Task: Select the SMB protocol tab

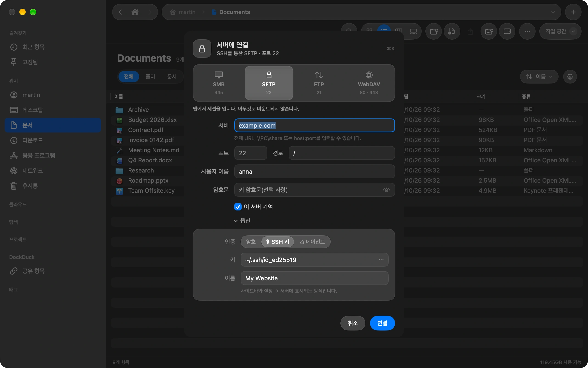Action: click(x=219, y=83)
